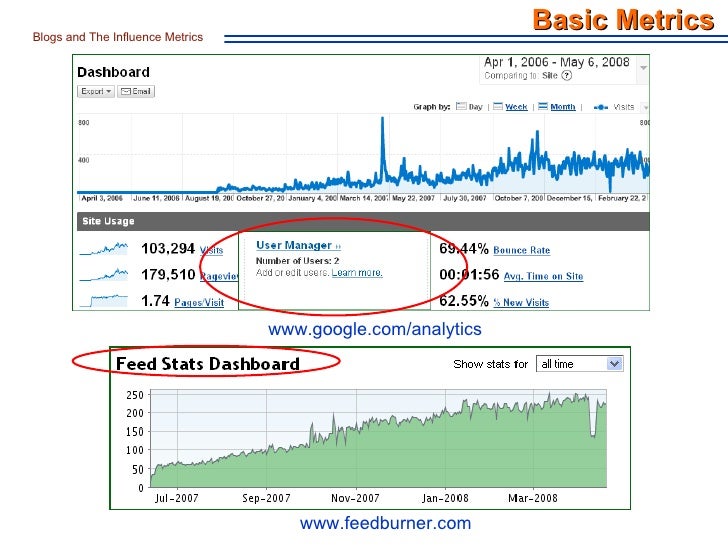Open the Bounce Rate report link
This screenshot has height=546, width=728.
521,250
